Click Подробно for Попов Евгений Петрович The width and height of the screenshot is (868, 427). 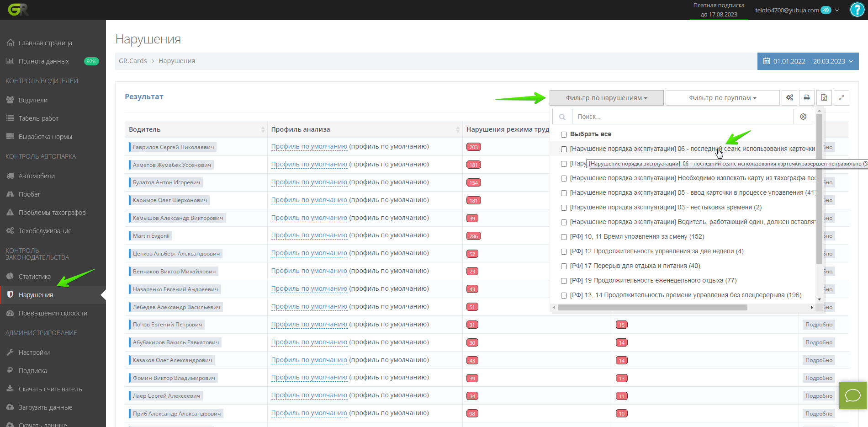[x=819, y=325]
